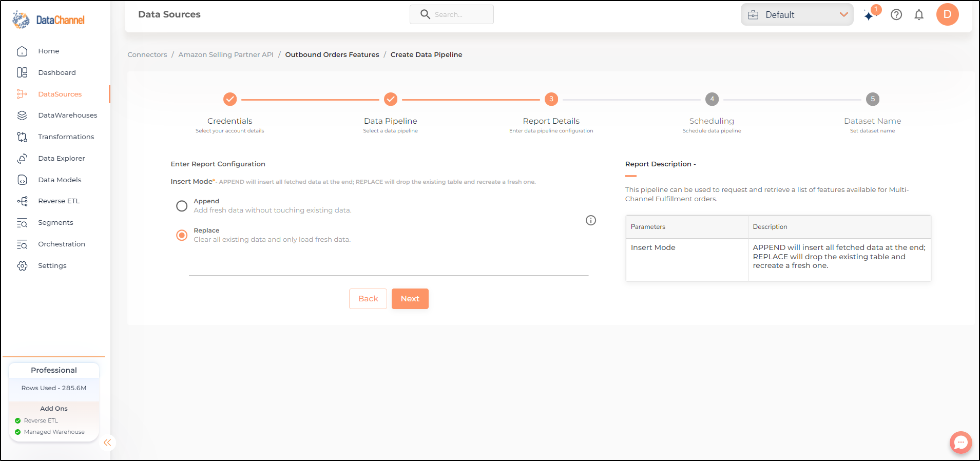
Task: Click the Report Description heading
Action: (x=661, y=164)
